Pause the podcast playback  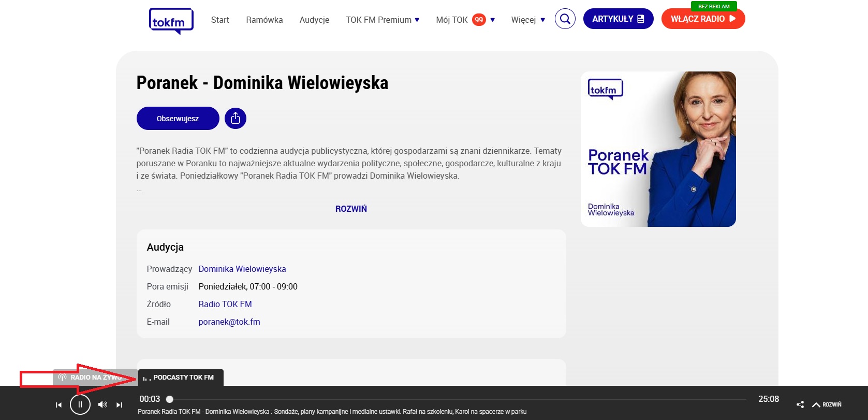point(80,404)
